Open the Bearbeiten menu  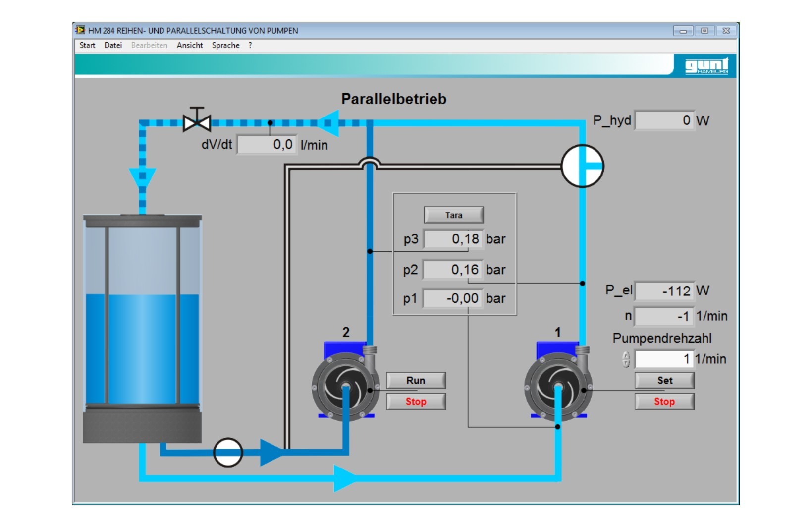[149, 45]
